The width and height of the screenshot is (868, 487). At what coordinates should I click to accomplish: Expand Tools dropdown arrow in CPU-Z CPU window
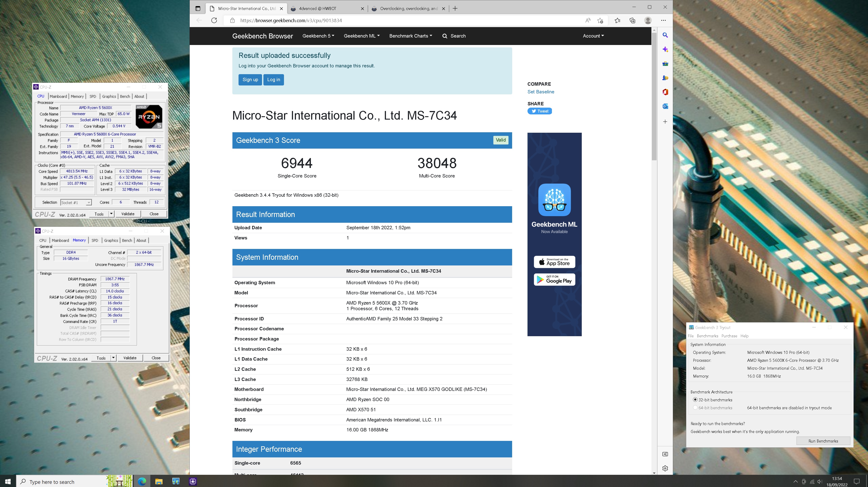[111, 214]
